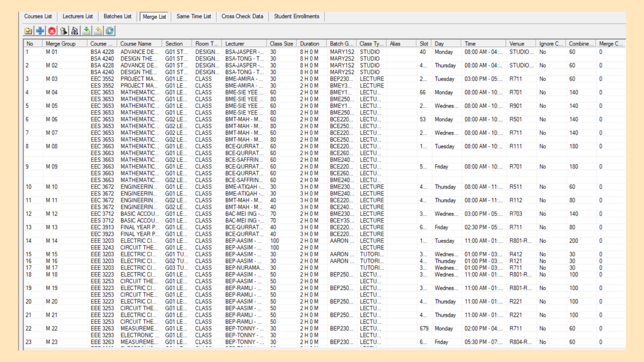Image resolution: width=644 pixels, height=362 pixels.
Task: Open the Courses List tab
Action: (x=38, y=16)
